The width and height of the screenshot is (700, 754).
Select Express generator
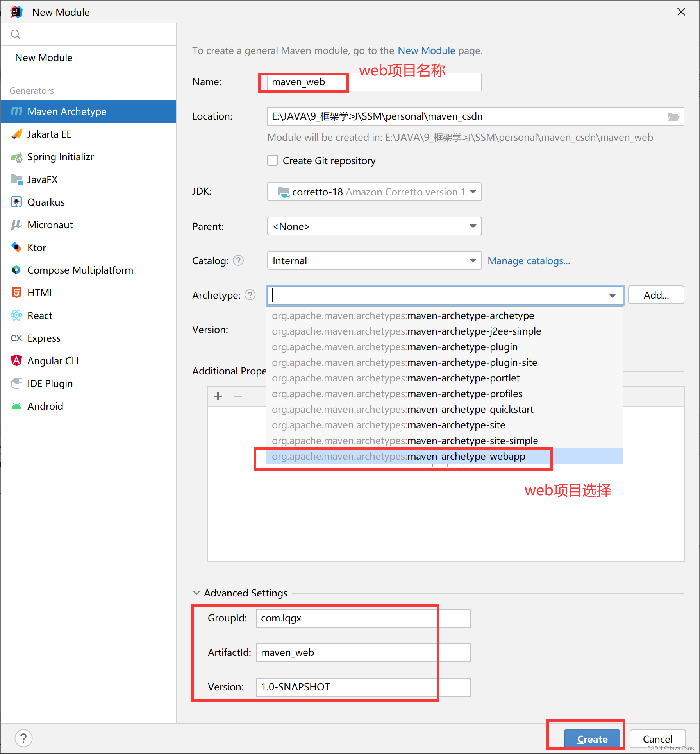point(88,338)
